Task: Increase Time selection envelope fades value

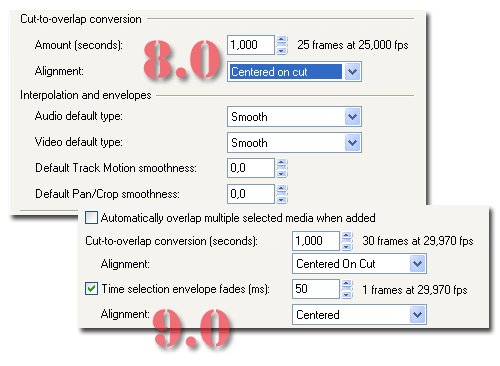Action: pyautogui.click(x=347, y=284)
